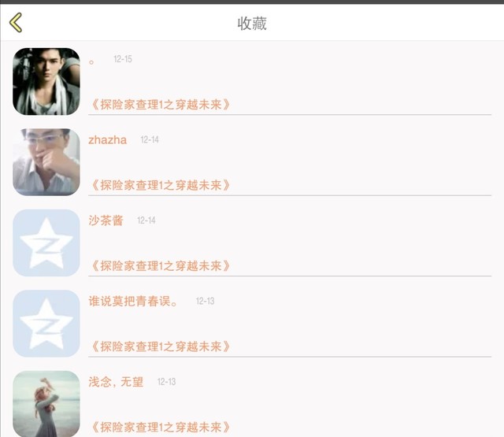The height and width of the screenshot is (437, 504).
Task: Tap the star avatar beside 沙茶酱
Action: (x=46, y=243)
